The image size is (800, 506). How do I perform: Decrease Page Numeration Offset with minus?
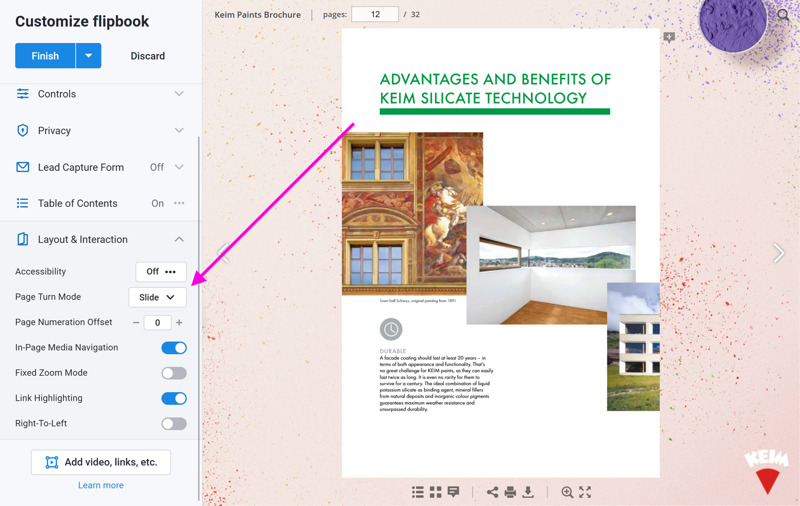[x=136, y=323]
